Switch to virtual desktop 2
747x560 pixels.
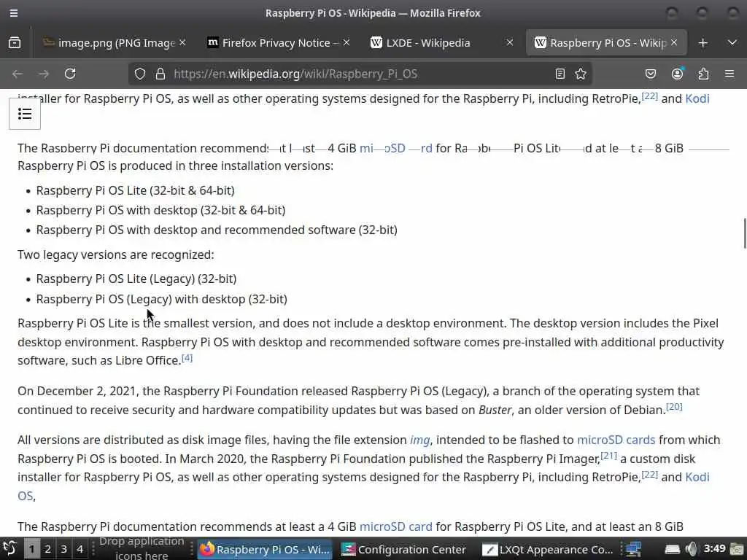(47, 549)
